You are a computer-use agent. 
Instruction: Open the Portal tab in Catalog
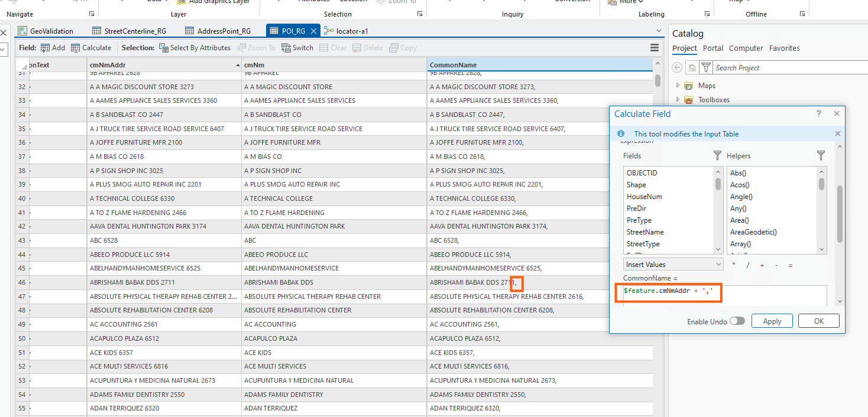(x=712, y=48)
